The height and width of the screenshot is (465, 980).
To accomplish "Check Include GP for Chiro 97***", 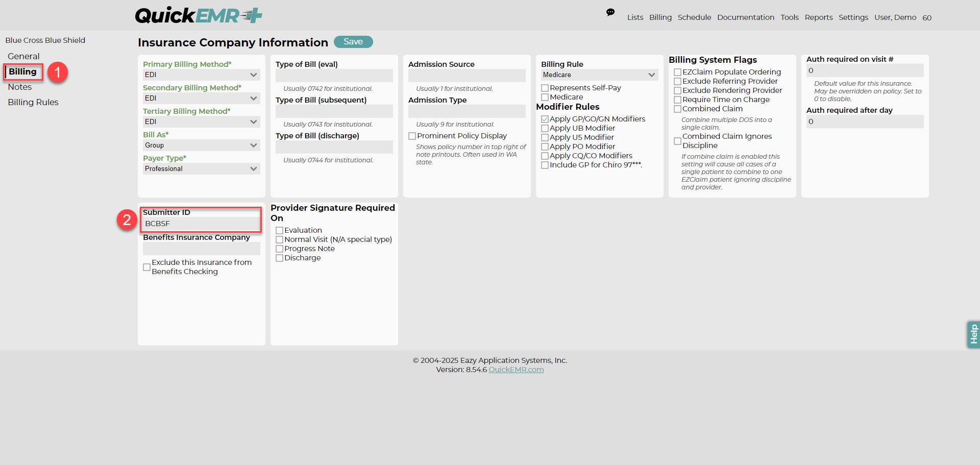I will click(545, 165).
